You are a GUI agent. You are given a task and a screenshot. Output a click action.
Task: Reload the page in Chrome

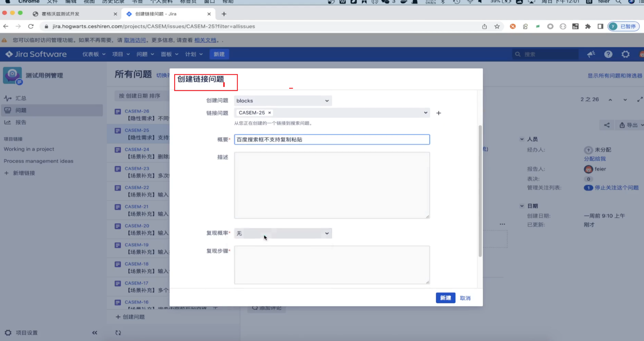[x=31, y=26]
